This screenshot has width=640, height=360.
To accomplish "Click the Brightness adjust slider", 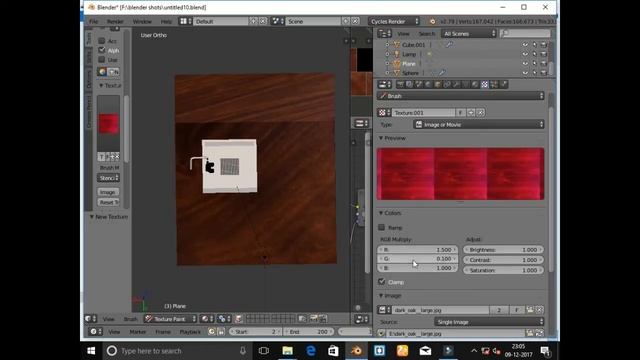I will (503, 249).
